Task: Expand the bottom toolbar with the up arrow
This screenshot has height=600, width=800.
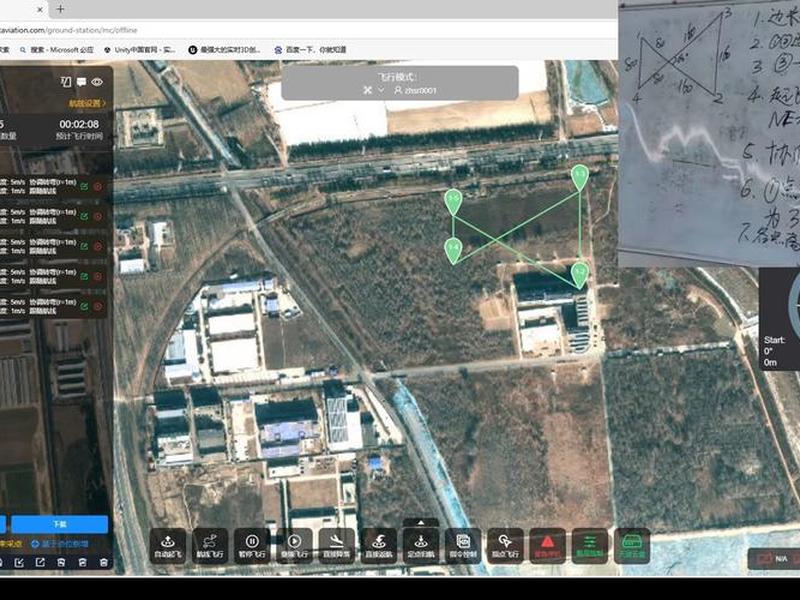Action: pyautogui.click(x=421, y=522)
